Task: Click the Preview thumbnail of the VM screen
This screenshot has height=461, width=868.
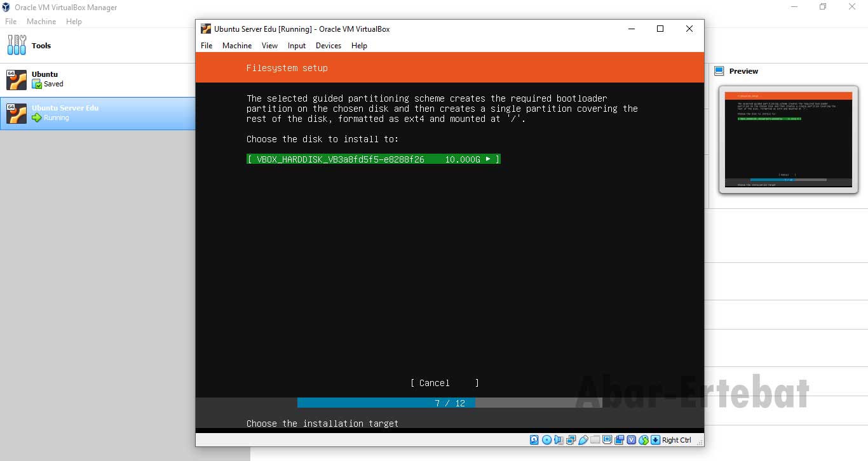Action: coord(788,139)
